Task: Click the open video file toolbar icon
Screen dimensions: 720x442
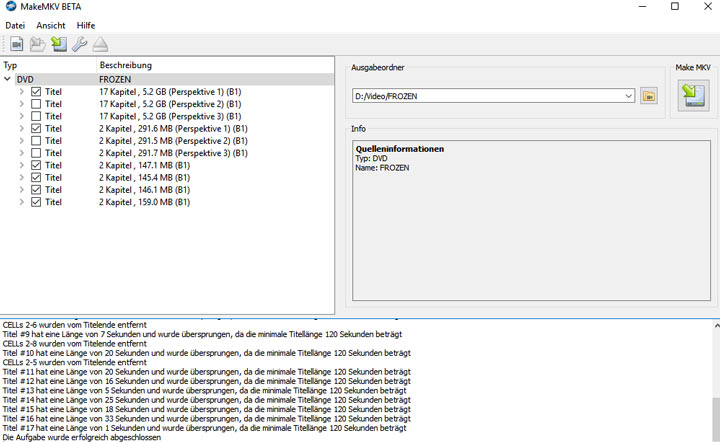Action: [17, 44]
